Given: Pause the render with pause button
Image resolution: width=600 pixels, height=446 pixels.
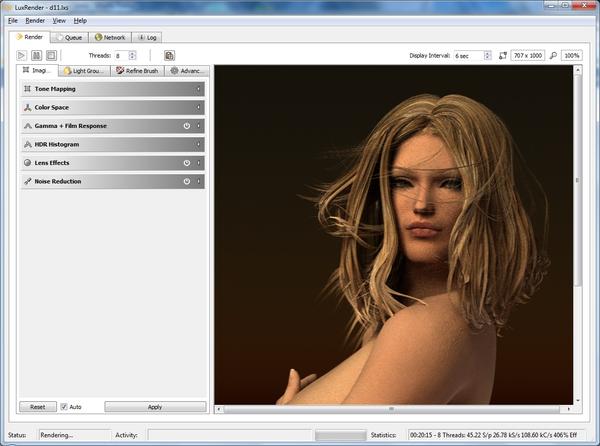Looking at the screenshot, I should pos(36,55).
